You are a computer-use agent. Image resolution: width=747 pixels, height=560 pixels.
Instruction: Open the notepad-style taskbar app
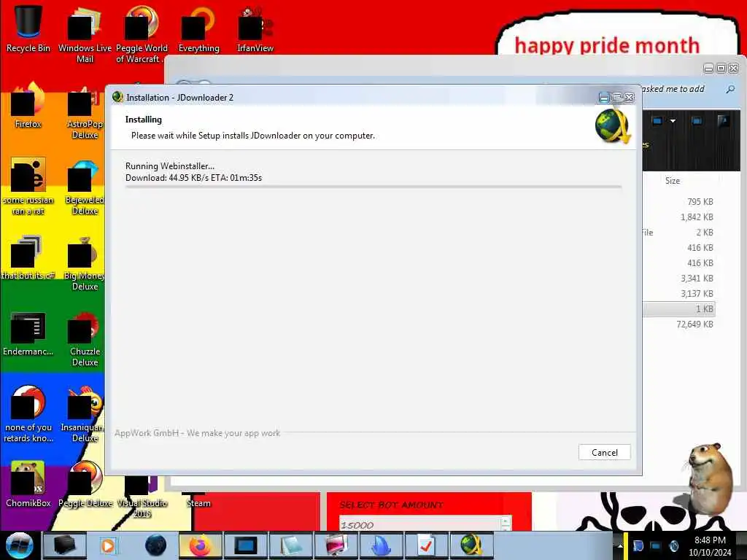(290, 545)
